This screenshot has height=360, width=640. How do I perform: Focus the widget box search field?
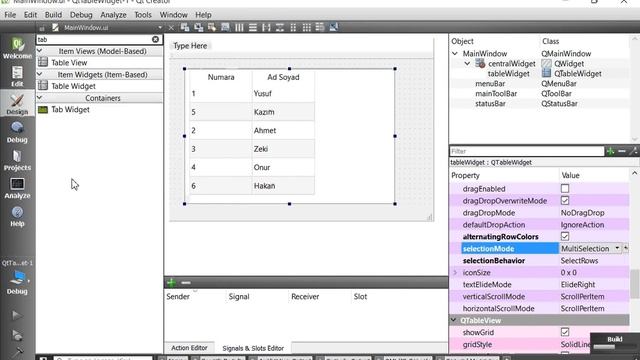[94, 40]
